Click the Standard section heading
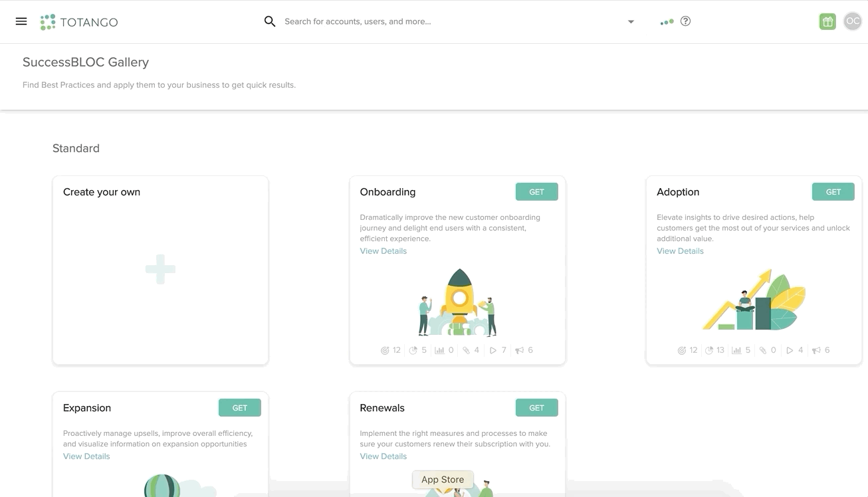This screenshot has width=868, height=497. click(x=76, y=148)
